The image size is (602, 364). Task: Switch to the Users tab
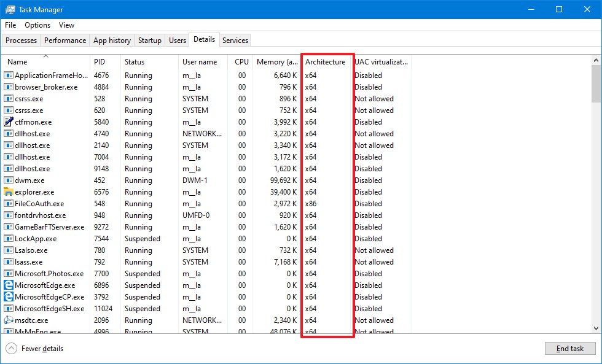[x=178, y=41]
